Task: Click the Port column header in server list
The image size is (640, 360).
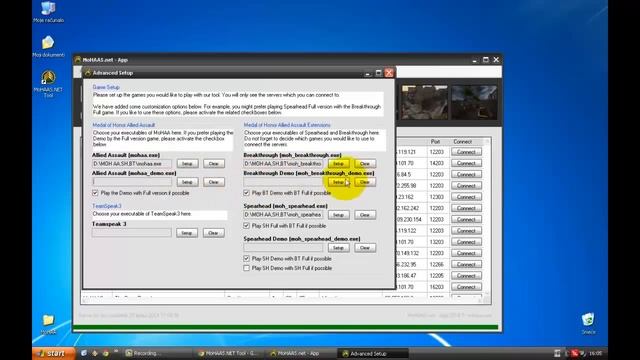Action: [436, 142]
